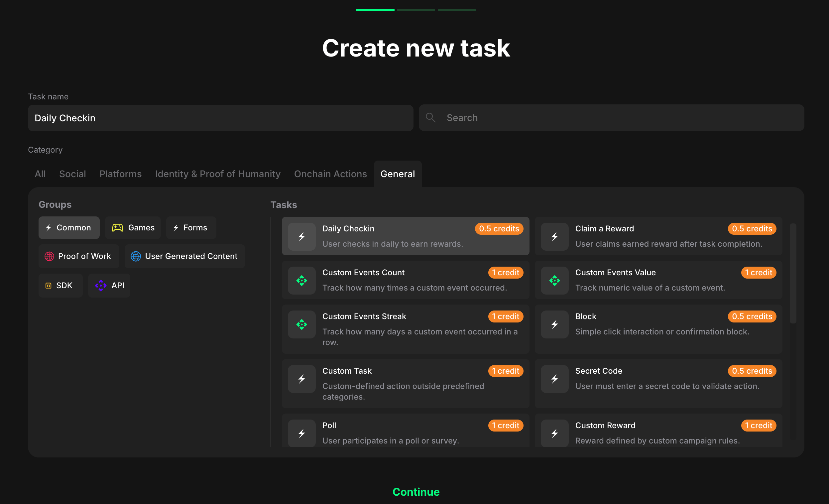Click the blue globe icon of User Generated Content
The width and height of the screenshot is (829, 504).
pos(136,256)
